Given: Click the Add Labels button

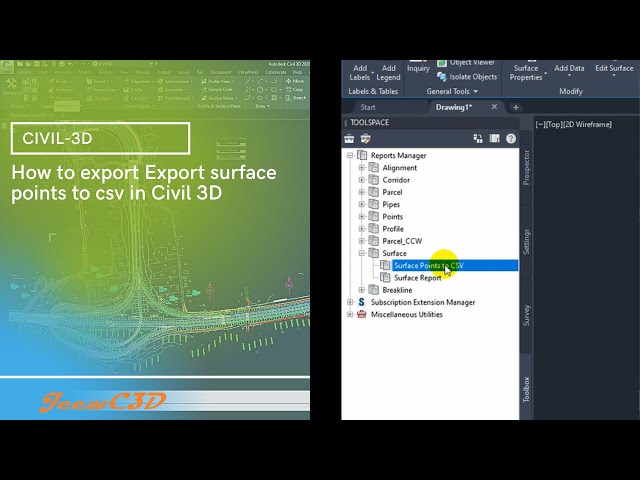Looking at the screenshot, I should [x=360, y=72].
